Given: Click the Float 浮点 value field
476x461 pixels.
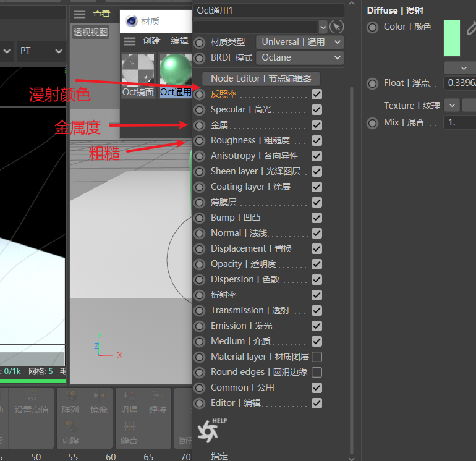Looking at the screenshot, I should 460,83.
